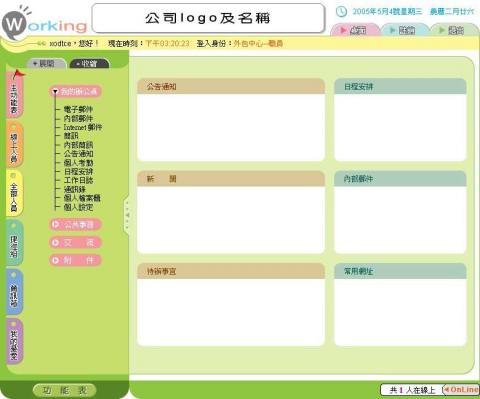Collapse the expanded pink office-desk tree group
Screen dimensions: 480x399
76,91
